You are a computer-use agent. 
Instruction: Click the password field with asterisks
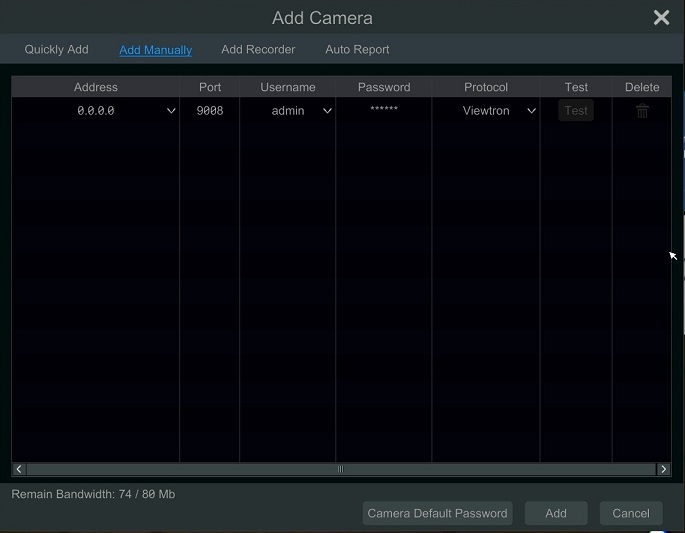384,109
